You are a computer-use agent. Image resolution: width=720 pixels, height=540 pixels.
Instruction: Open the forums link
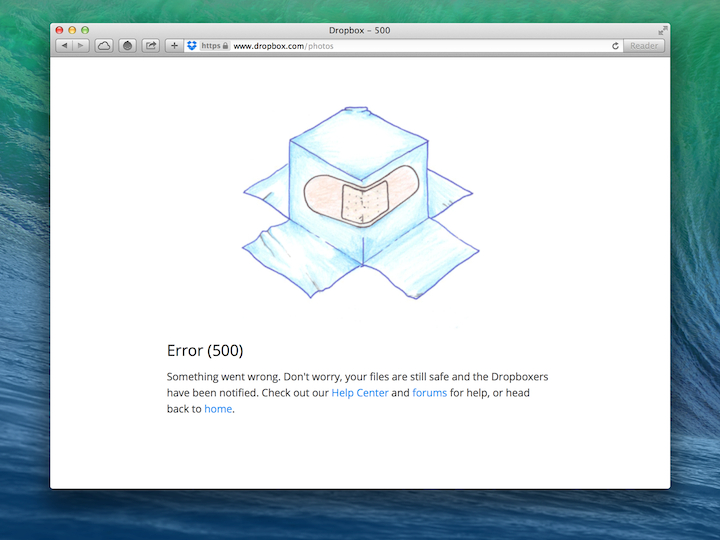(x=429, y=393)
